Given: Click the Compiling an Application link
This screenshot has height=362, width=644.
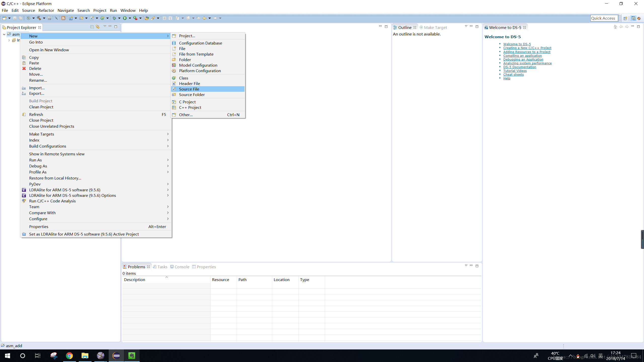Looking at the screenshot, I should click(522, 55).
